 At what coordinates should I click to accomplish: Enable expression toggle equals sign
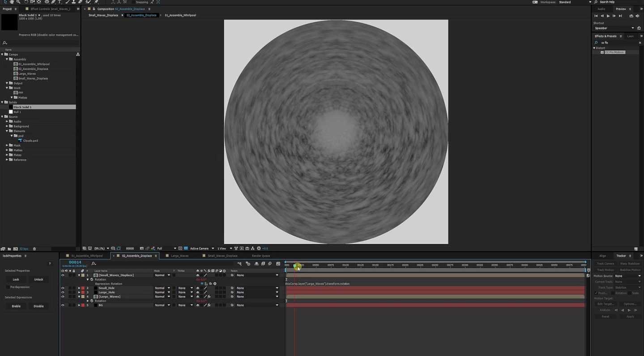pyautogui.click(x=202, y=283)
